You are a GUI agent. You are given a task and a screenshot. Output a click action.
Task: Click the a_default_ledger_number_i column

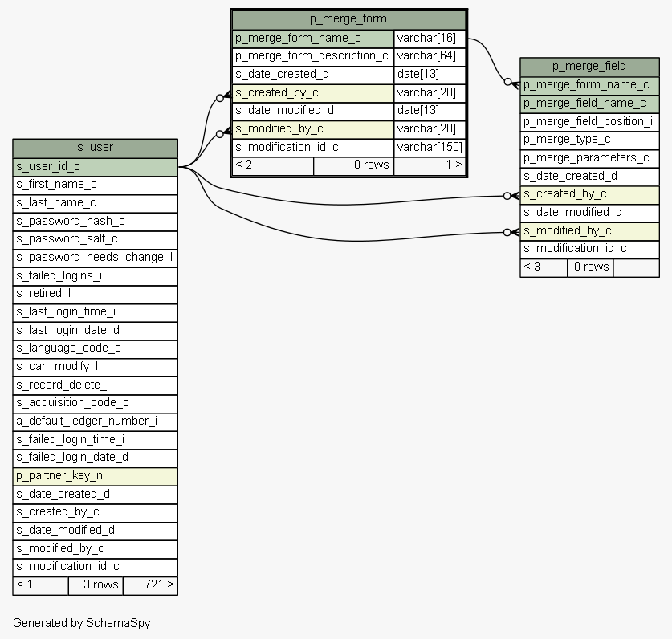tap(95, 421)
